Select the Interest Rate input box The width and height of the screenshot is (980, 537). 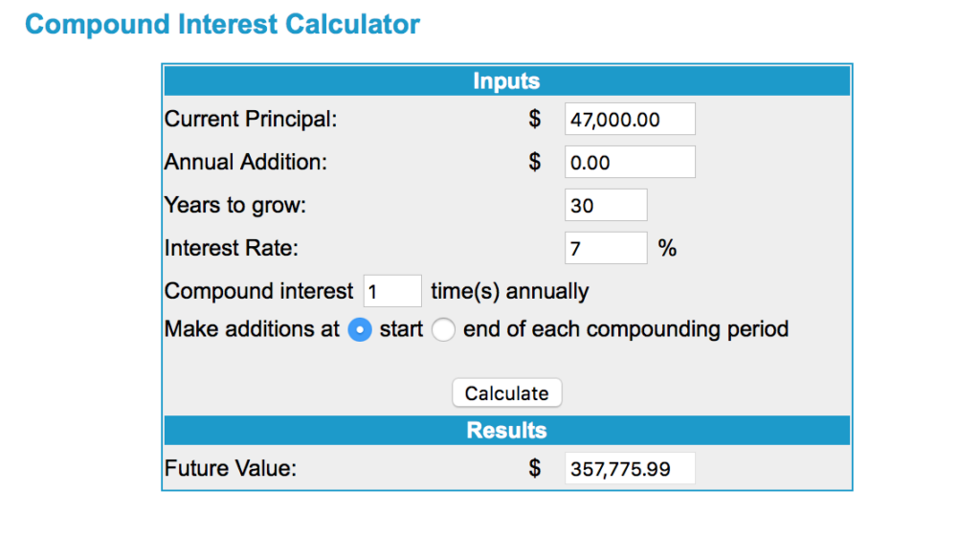(606, 249)
